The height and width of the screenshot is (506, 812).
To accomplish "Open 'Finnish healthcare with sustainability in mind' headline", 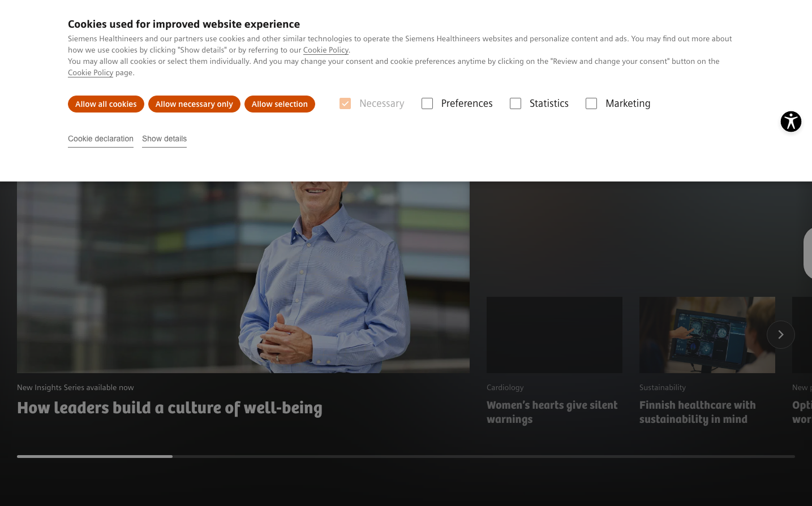I will tap(697, 412).
